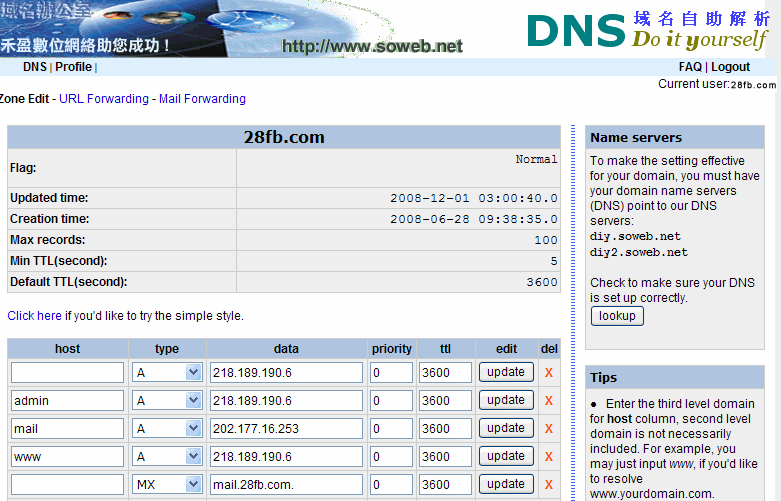781x501 pixels.
Task: Click the DNS Do it yourself logo
Action: (x=648, y=30)
